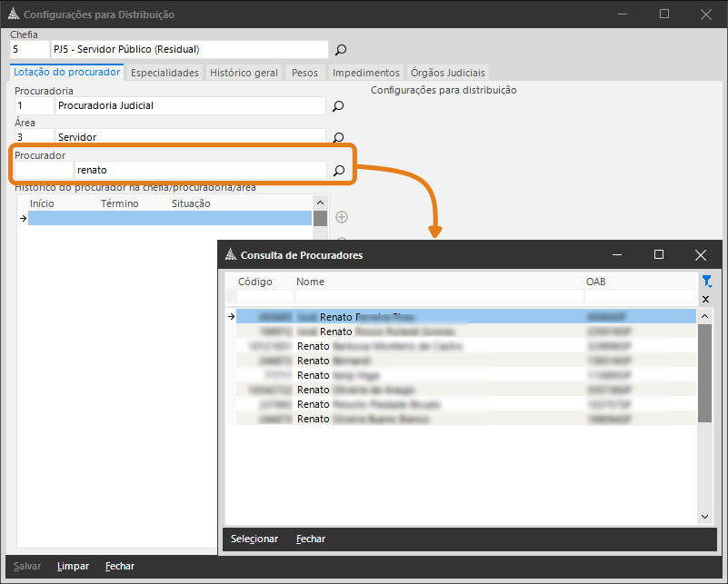Click Fechar in Consulta de Procuradores

coord(311,539)
